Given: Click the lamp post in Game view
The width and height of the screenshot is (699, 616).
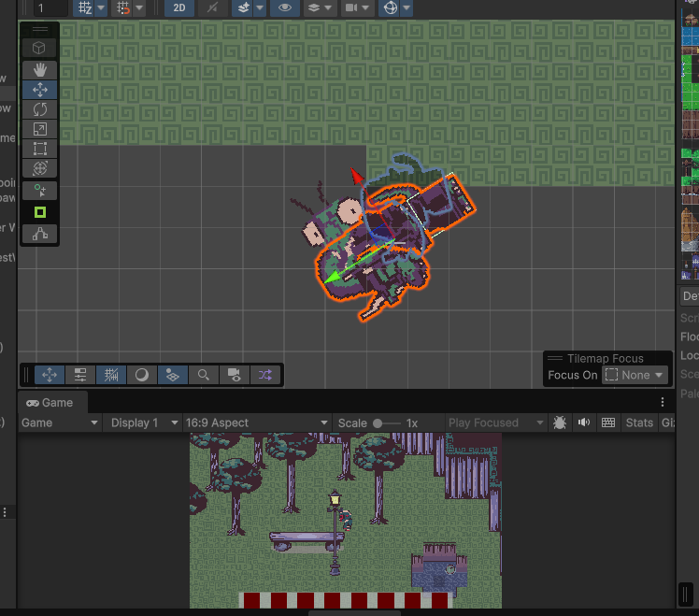Looking at the screenshot, I should tap(335, 533).
